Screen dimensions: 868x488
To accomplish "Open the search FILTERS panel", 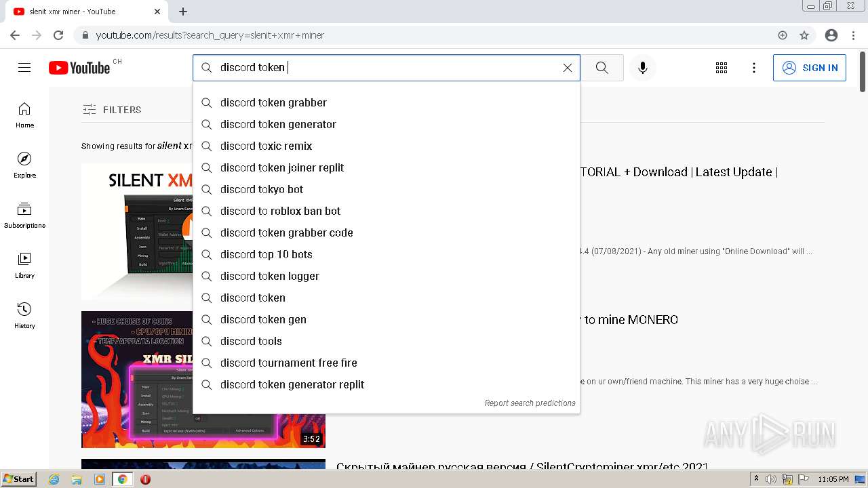I will pos(112,110).
